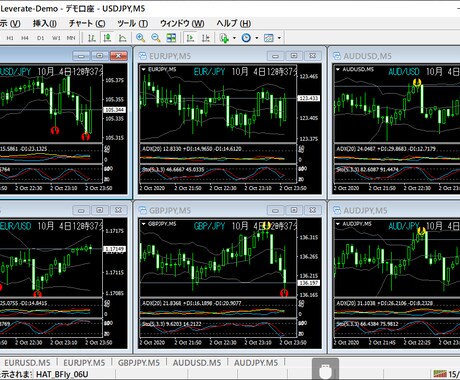Toggle auto scroll chart button

coord(191,38)
